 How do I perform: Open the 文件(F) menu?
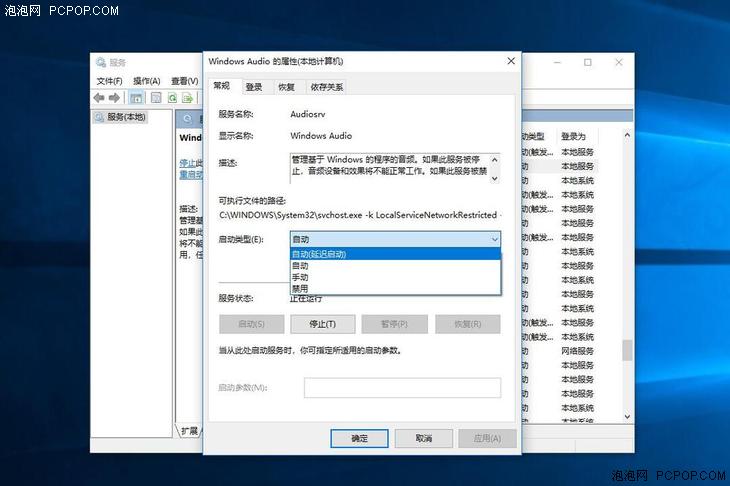pos(109,81)
